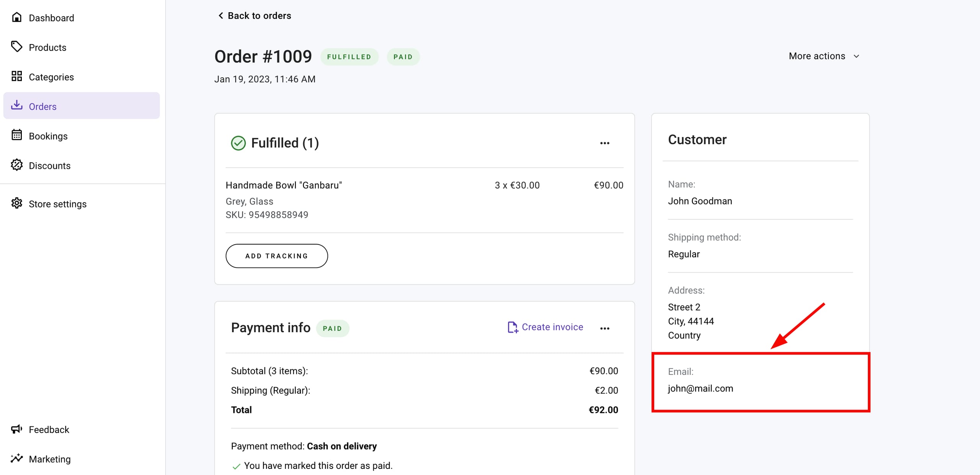The width and height of the screenshot is (980, 475).
Task: Click the Handmade Bowl "Ganbaru" product name
Action: [x=284, y=185]
